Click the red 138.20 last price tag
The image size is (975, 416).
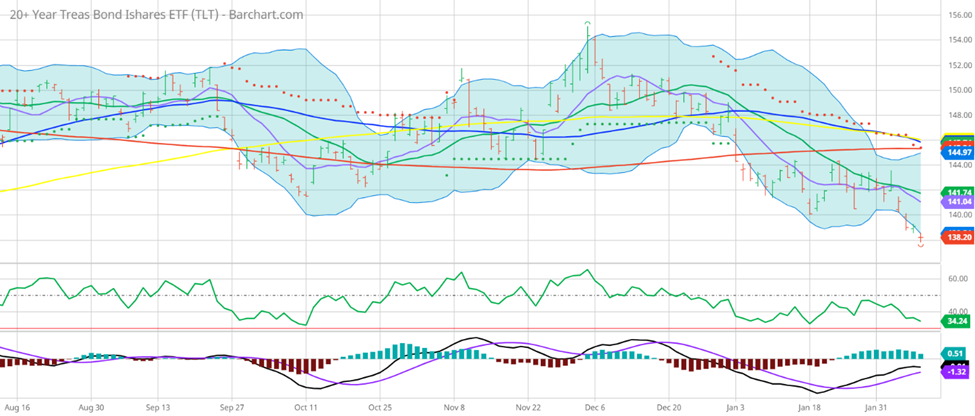click(958, 238)
